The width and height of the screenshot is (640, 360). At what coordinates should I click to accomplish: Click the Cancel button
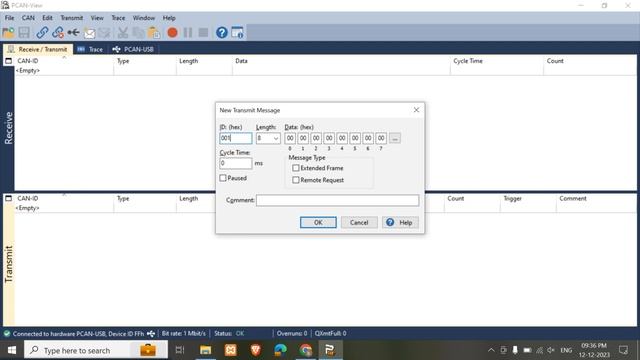[x=359, y=222]
